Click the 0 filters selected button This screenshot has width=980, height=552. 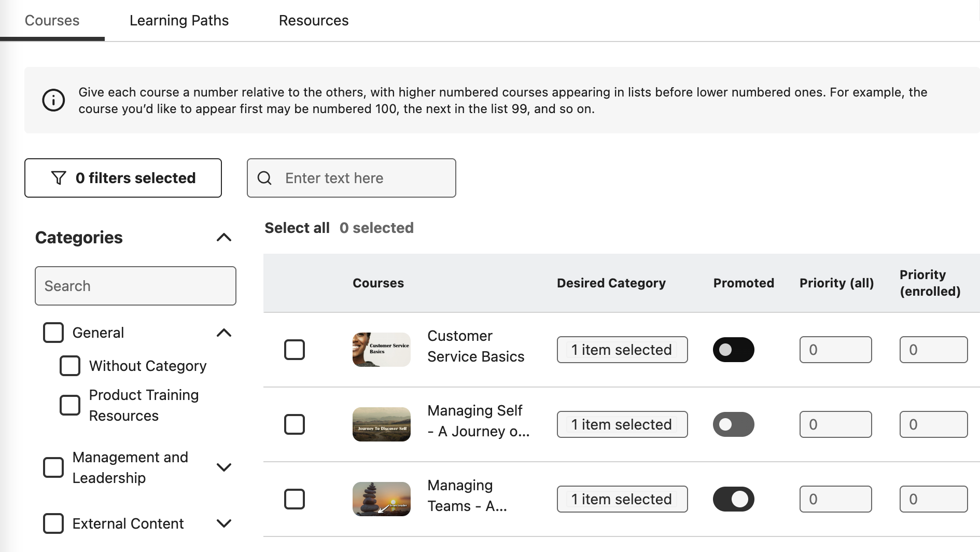[x=123, y=178]
